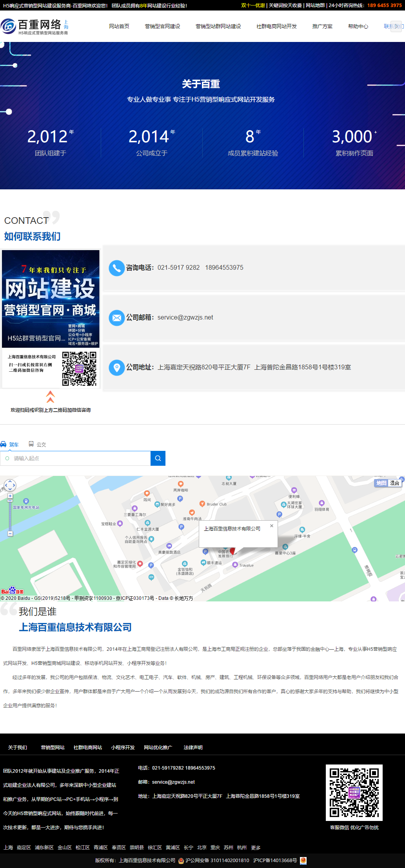Select the 驾车 driving route tab
Image resolution: width=405 pixels, height=868 pixels.
[10, 444]
